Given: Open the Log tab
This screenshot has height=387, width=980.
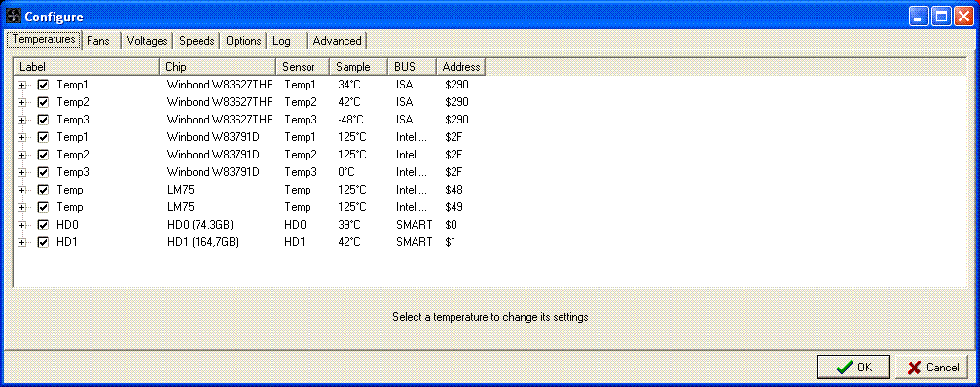Looking at the screenshot, I should [x=286, y=41].
